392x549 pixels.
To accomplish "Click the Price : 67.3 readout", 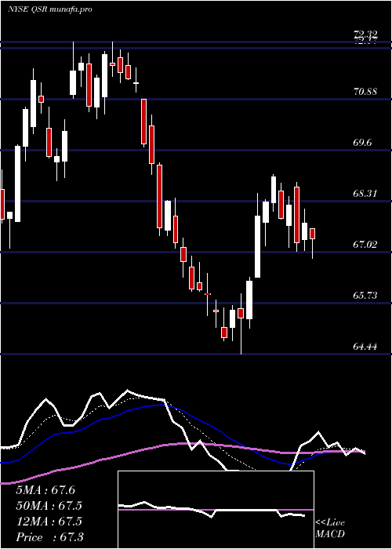I will click(x=49, y=537).
